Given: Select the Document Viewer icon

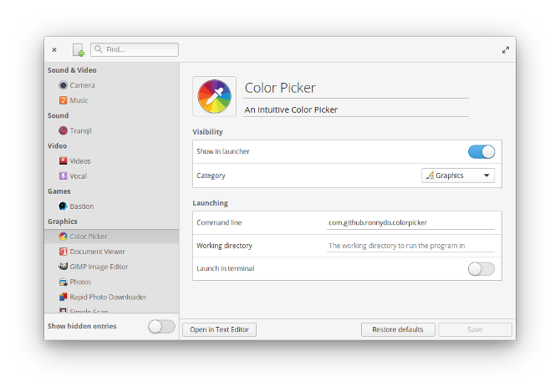Looking at the screenshot, I should (x=63, y=252).
